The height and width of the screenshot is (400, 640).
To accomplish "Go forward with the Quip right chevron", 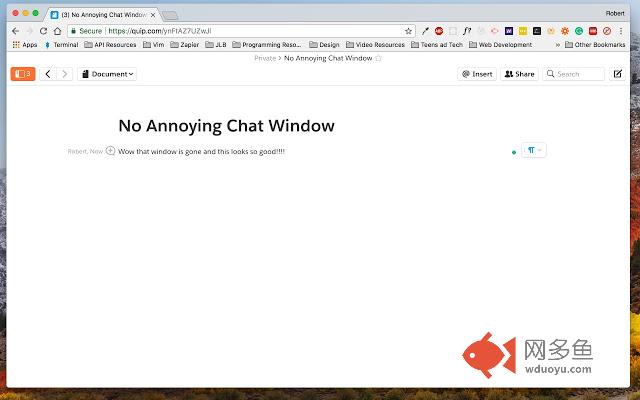I will [64, 74].
